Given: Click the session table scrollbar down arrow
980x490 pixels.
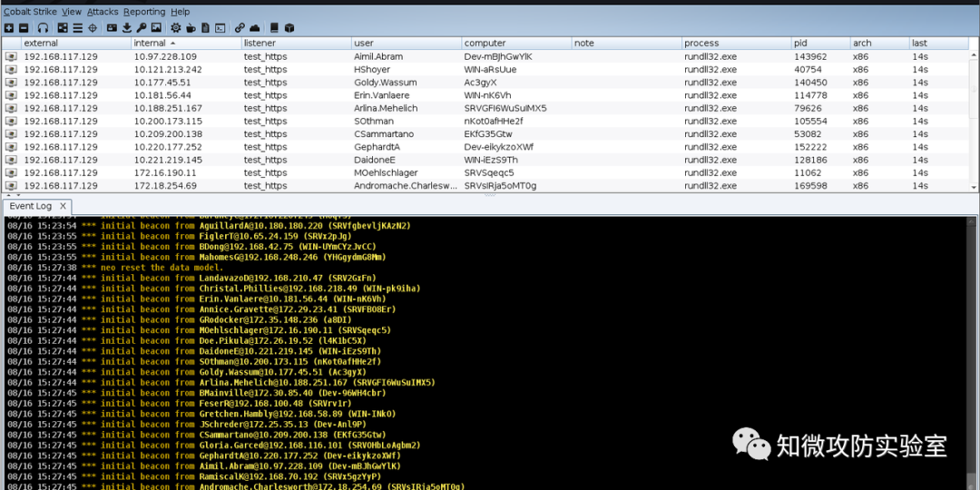Looking at the screenshot, I should 974,187.
